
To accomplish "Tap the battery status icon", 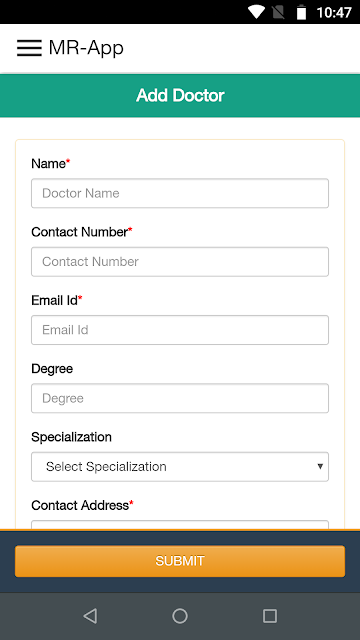I will click(301, 12).
